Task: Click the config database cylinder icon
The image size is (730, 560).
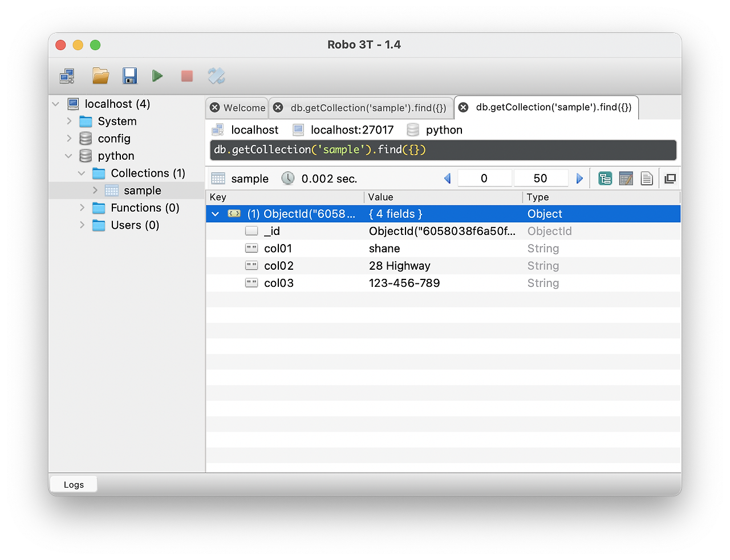Action: pos(86,139)
